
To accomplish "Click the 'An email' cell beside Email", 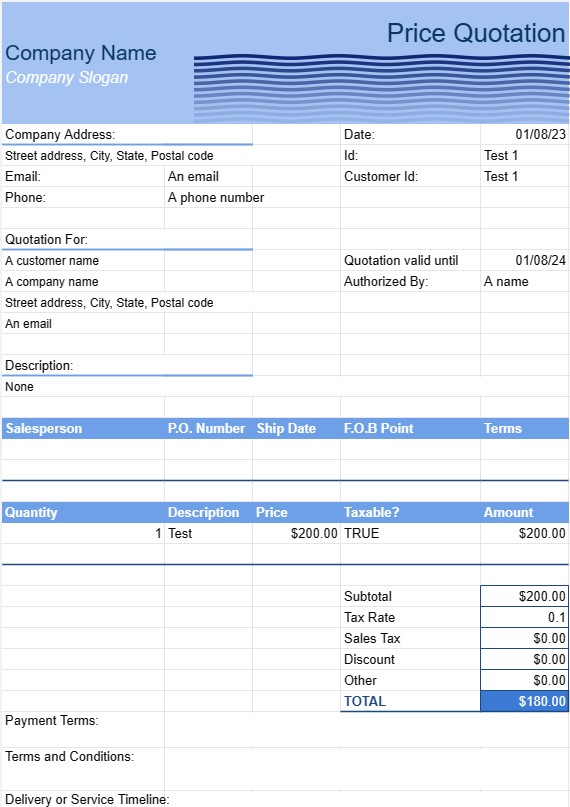I will (x=208, y=177).
